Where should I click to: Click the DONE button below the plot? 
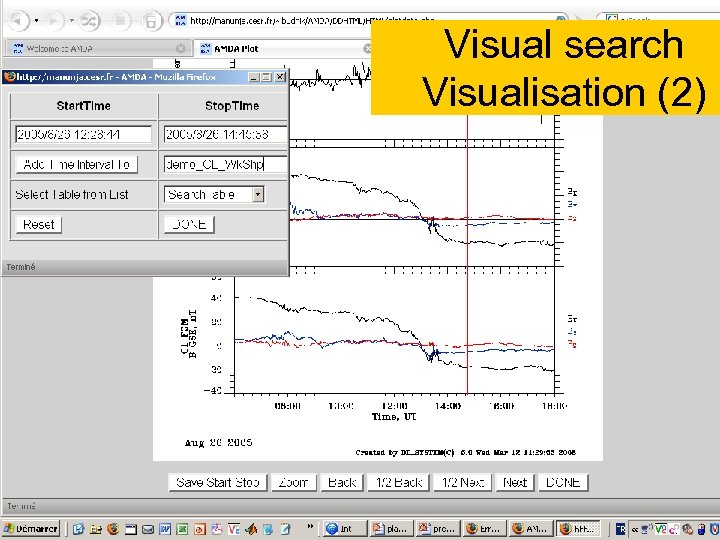563,482
